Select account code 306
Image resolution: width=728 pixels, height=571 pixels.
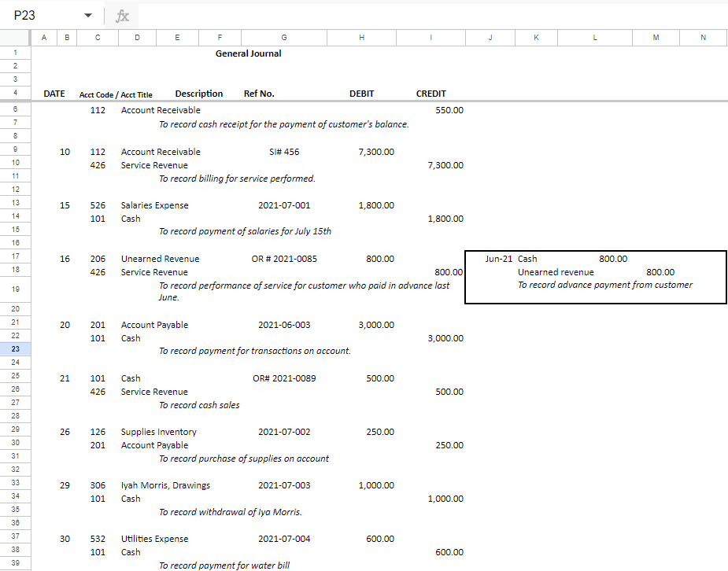[98, 485]
